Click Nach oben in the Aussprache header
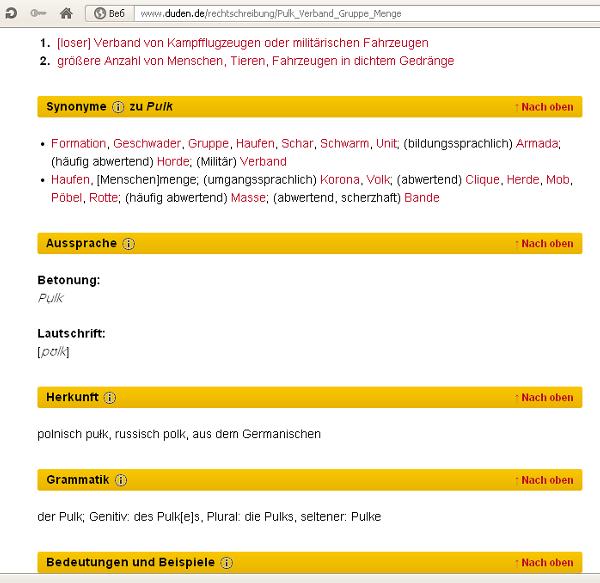 pos(544,243)
